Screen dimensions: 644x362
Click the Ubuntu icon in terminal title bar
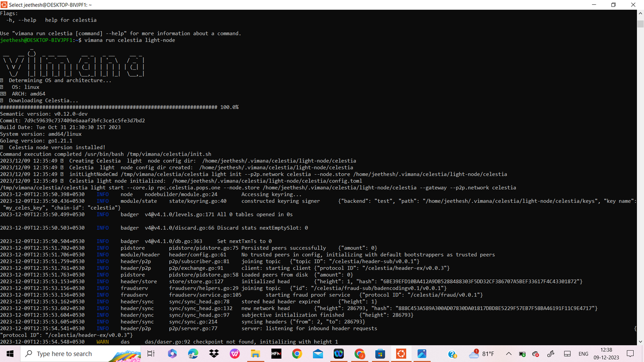click(x=4, y=4)
